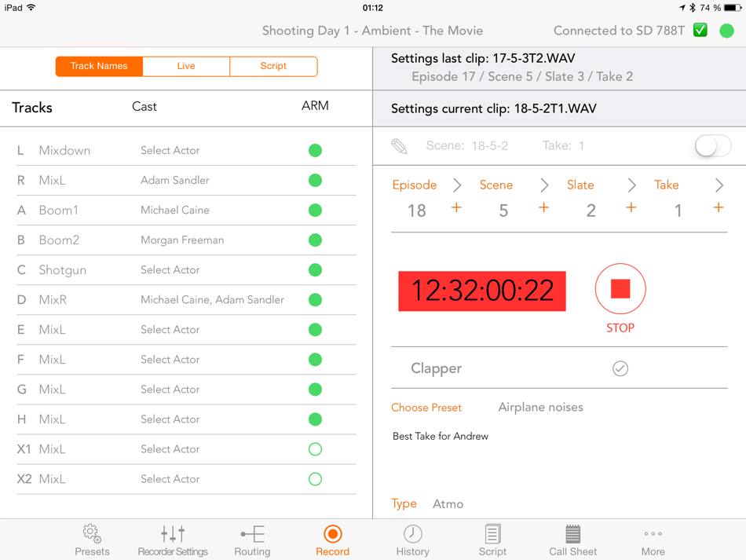Image resolution: width=746 pixels, height=560 pixels.
Task: Check the Clapper checkbox
Action: (620, 368)
